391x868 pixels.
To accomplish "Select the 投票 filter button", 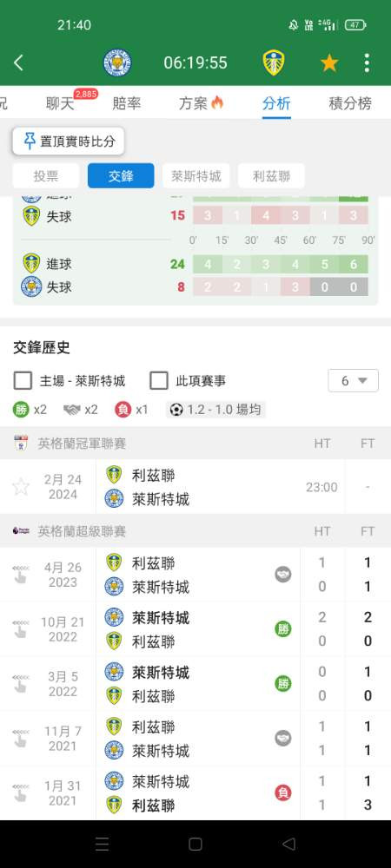I will click(x=47, y=176).
